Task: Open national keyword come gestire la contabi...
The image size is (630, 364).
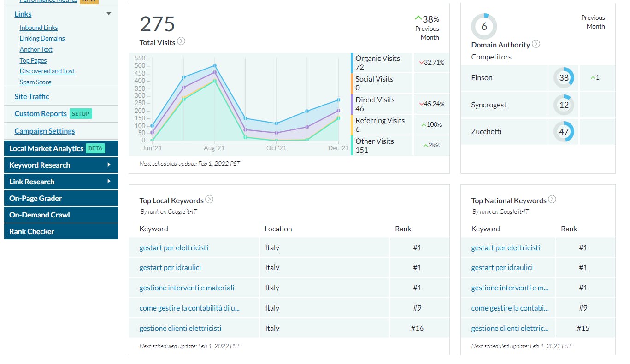Action: [510, 308]
